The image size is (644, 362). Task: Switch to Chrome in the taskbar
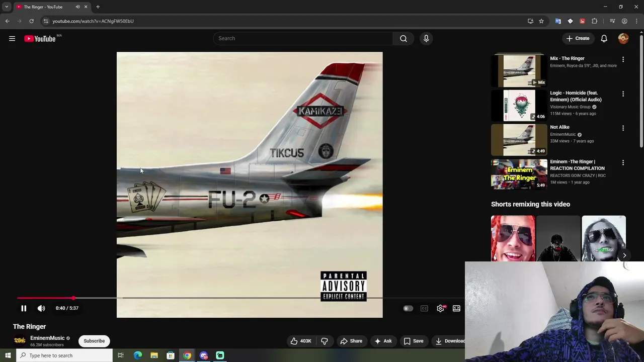click(187, 355)
